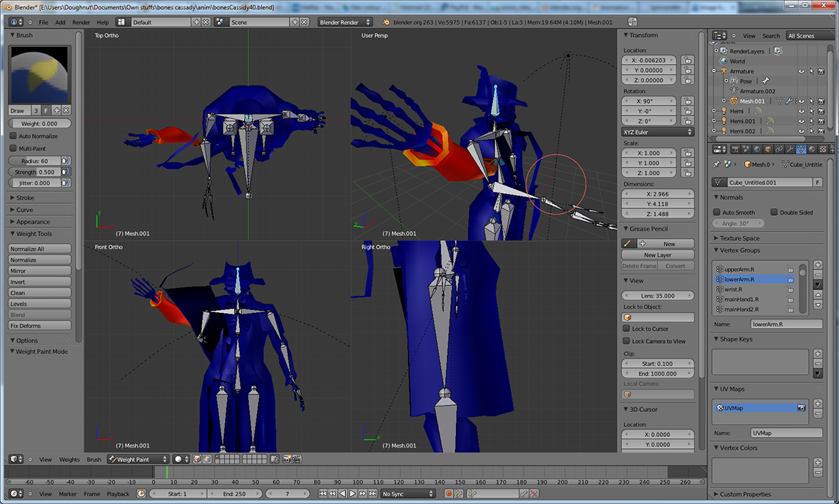The width and height of the screenshot is (839, 504).
Task: Click the Mirror weight tool button
Action: [x=40, y=270]
